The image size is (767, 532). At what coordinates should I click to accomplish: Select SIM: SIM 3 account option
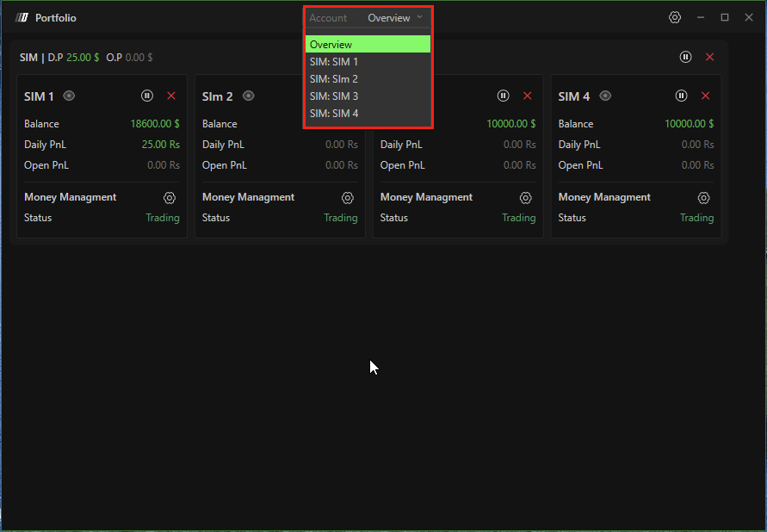click(368, 96)
